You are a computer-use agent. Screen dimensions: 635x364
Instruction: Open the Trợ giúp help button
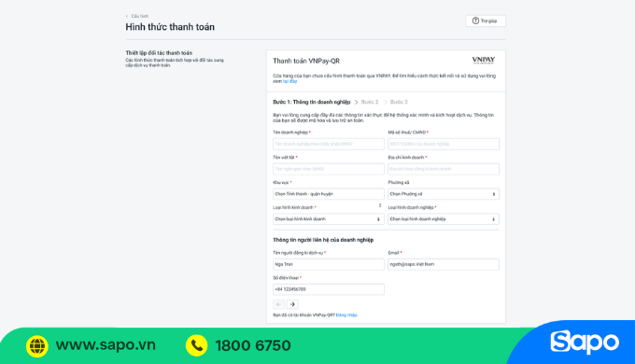coord(486,21)
